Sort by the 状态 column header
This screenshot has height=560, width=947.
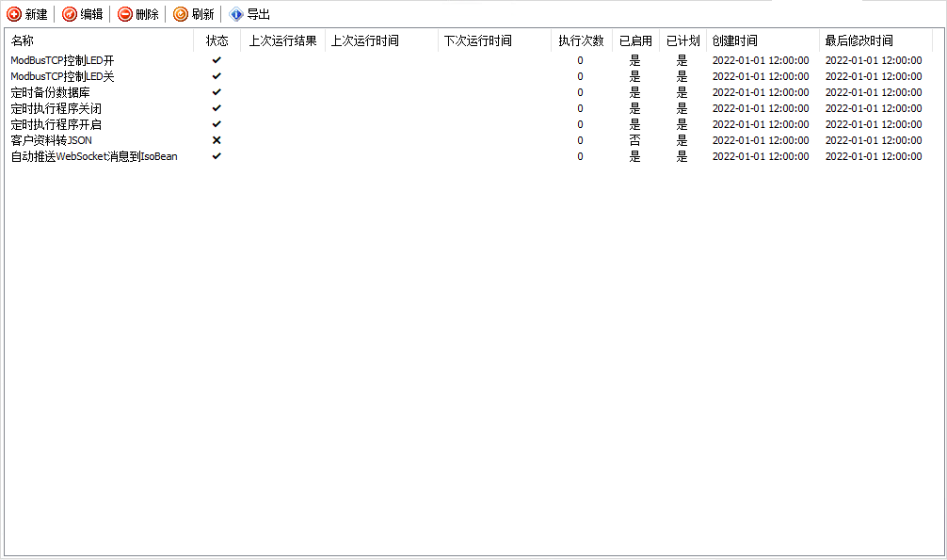pos(217,40)
